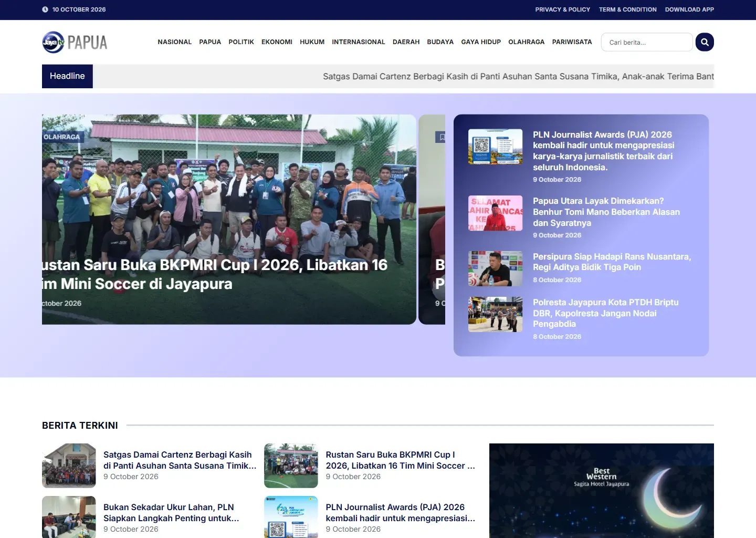This screenshot has width=756, height=538.
Task: Select the DAERAH menu item
Action: (406, 42)
